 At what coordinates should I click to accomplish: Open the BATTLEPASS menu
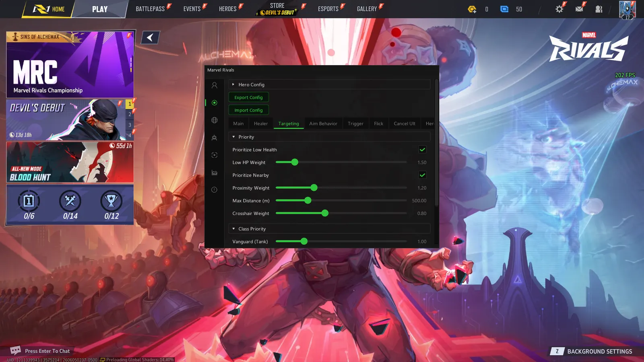pos(151,9)
